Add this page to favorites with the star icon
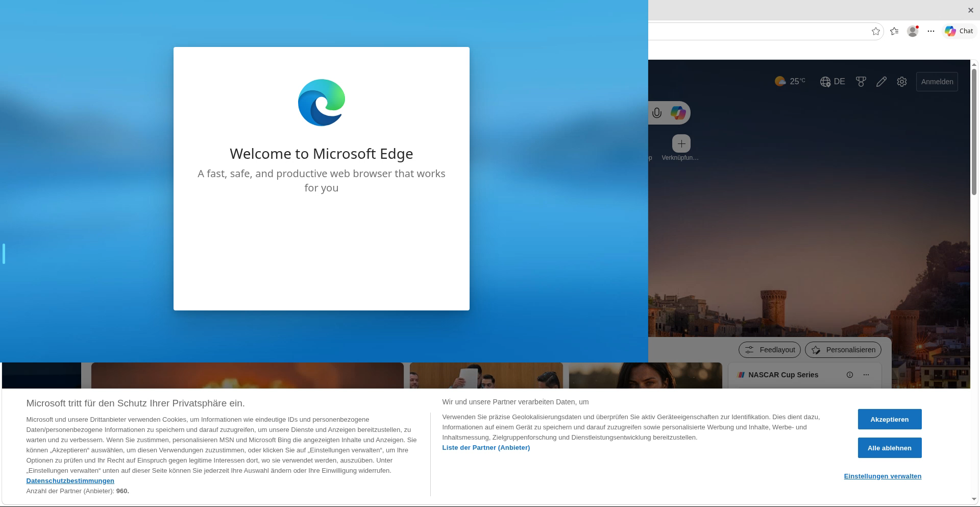 876,31
